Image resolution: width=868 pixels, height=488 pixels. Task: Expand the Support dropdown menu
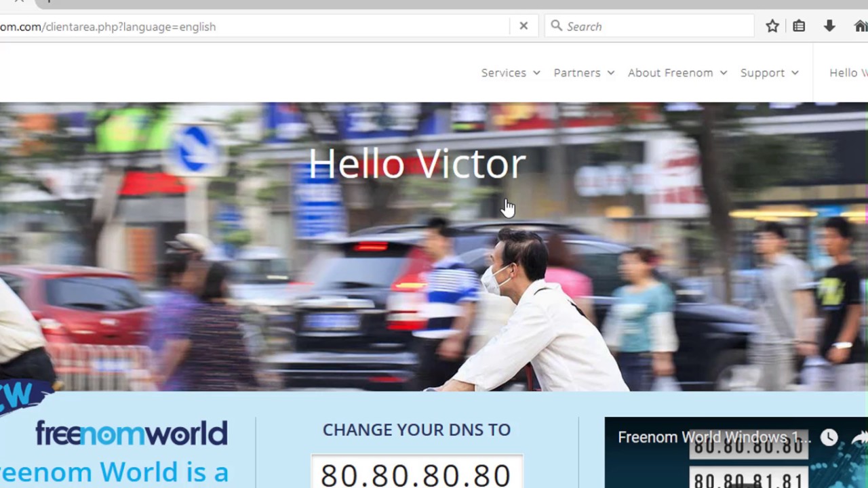coord(770,73)
